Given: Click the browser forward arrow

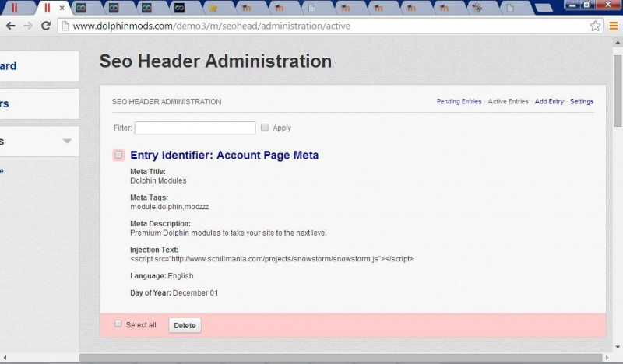Looking at the screenshot, I should [28, 26].
